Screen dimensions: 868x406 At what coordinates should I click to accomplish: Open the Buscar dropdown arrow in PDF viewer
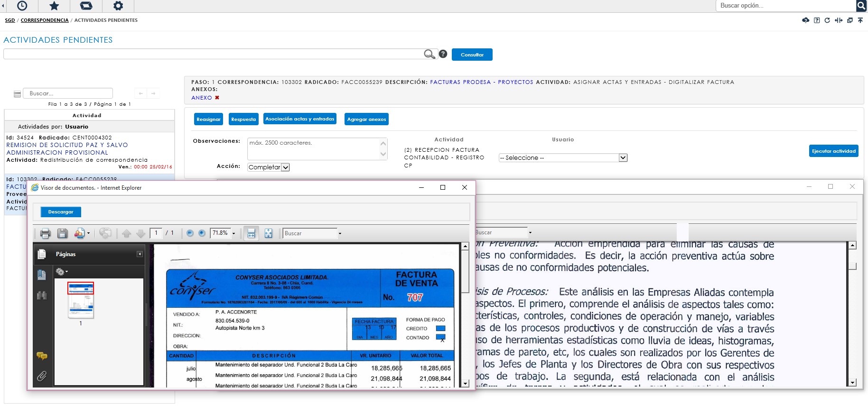coord(340,233)
